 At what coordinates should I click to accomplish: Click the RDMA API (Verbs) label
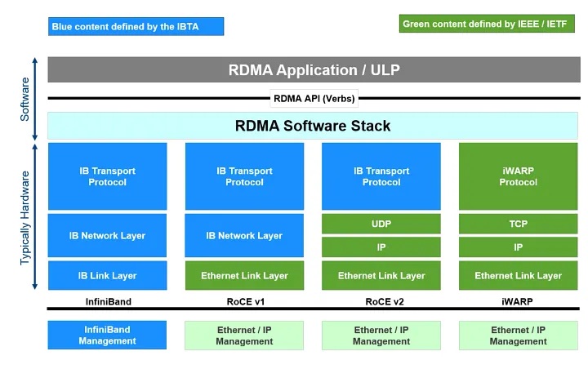pos(314,99)
